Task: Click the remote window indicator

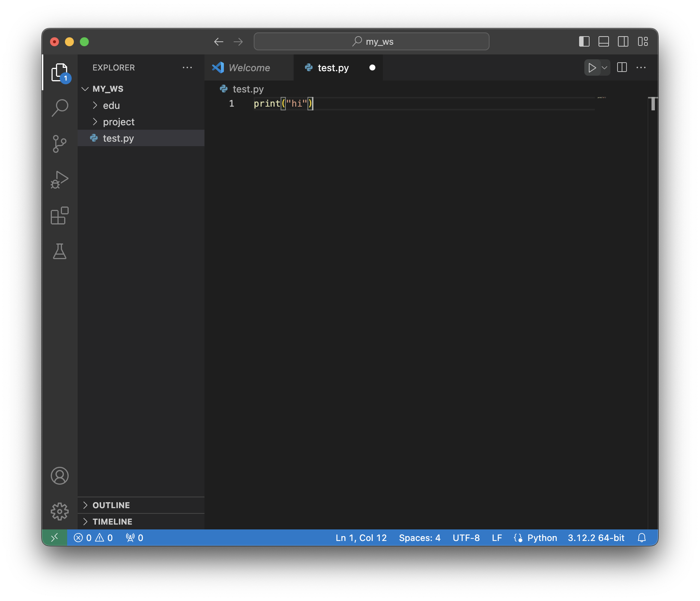Action: 54,538
